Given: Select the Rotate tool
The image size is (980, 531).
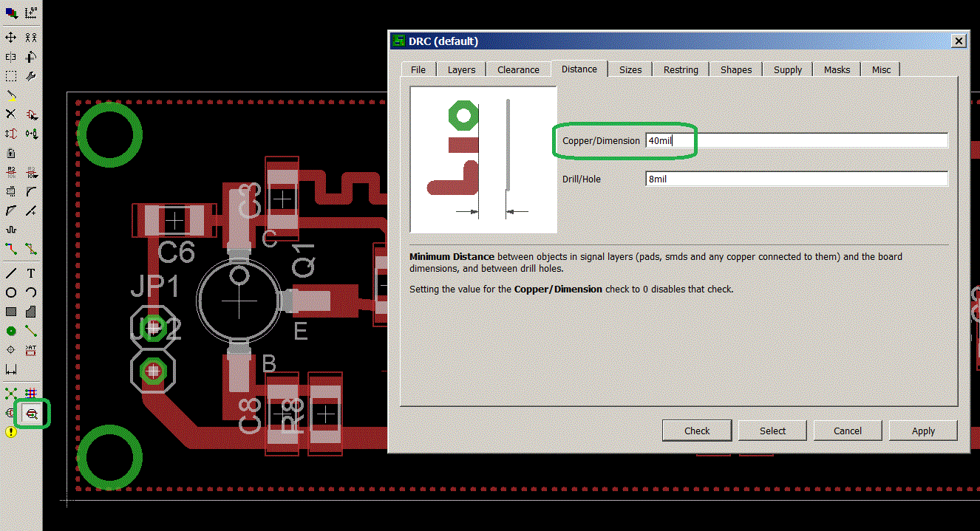Looking at the screenshot, I should (31, 57).
